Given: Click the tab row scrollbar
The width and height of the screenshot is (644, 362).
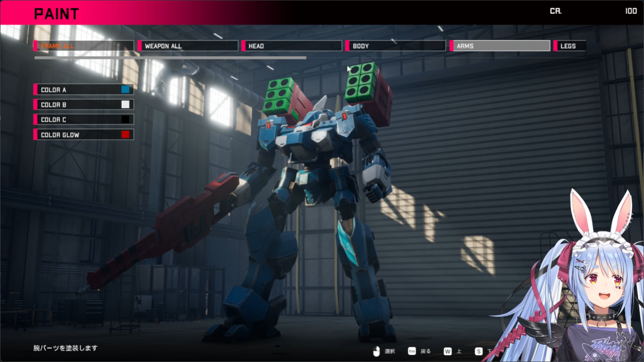Looking at the screenshot, I should [x=170, y=57].
